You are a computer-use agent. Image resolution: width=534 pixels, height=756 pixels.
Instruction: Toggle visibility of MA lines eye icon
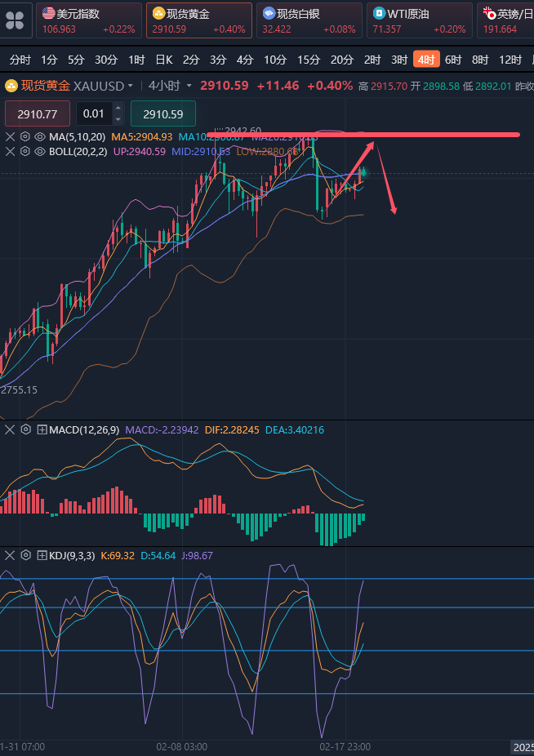tap(39, 136)
